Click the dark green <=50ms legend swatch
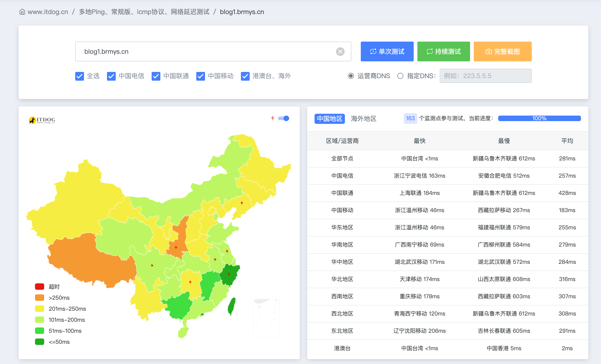The image size is (601, 364). pos(40,342)
